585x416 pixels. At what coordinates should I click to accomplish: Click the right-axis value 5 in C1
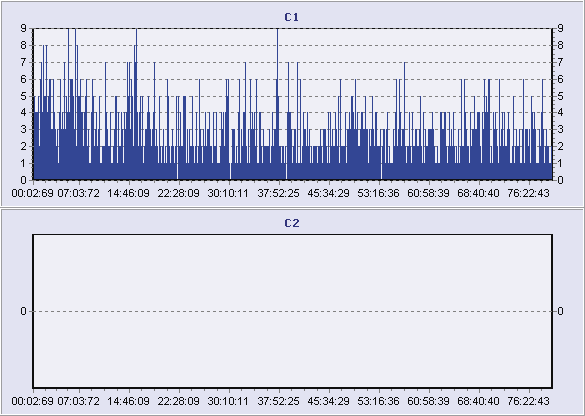click(560, 96)
